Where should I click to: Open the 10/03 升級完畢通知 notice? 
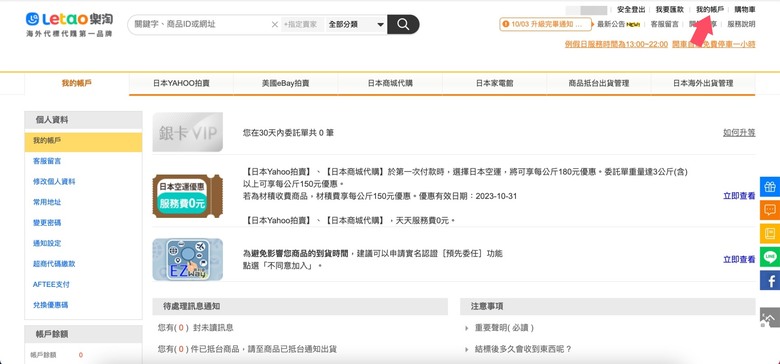[x=546, y=24]
